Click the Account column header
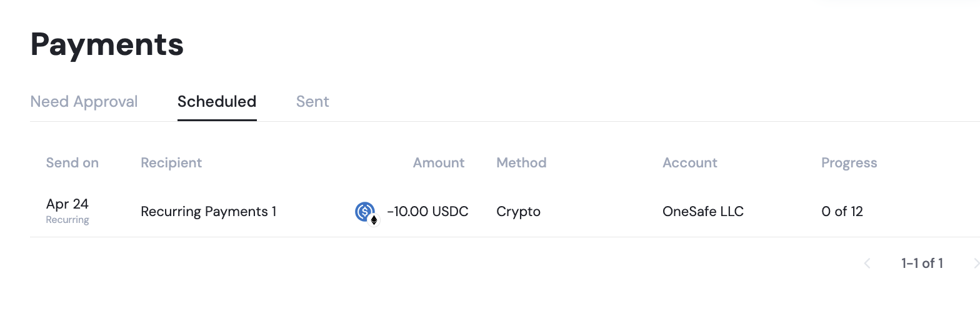This screenshot has height=336, width=980. click(x=690, y=163)
